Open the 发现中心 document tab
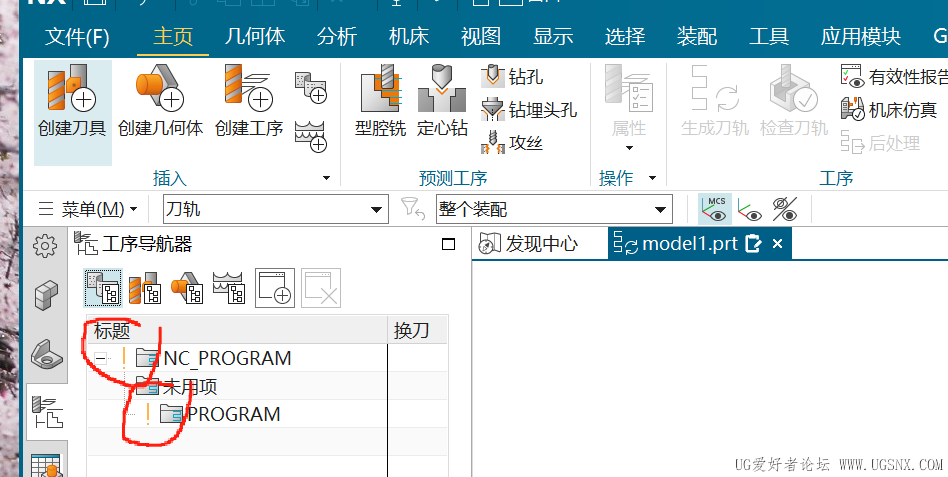 pos(529,244)
